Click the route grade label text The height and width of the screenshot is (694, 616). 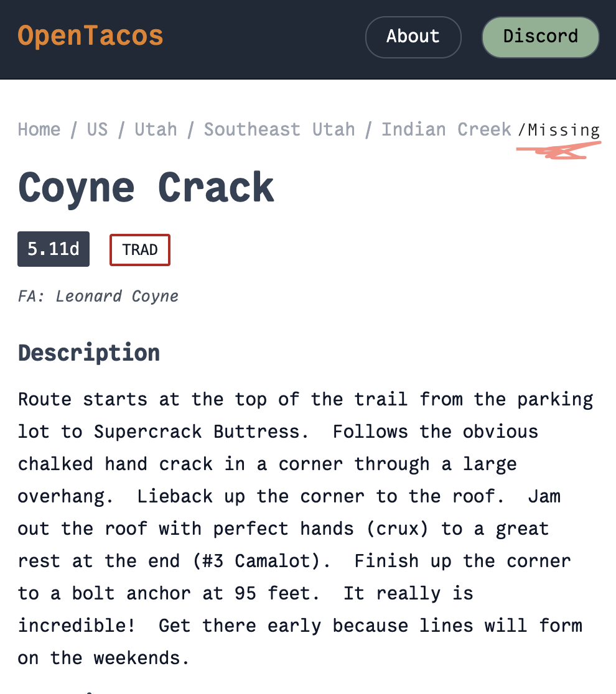click(x=53, y=249)
